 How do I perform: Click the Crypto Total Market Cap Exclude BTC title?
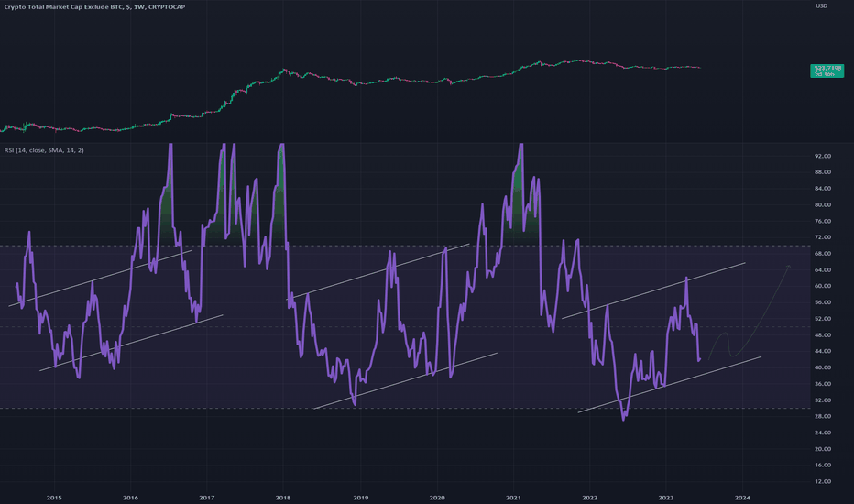pos(94,7)
